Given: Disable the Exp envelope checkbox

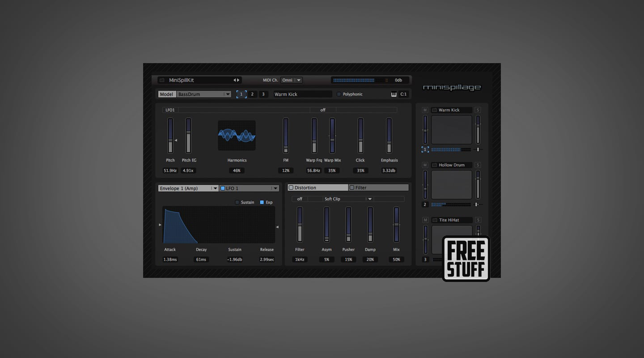Looking at the screenshot, I should [262, 202].
